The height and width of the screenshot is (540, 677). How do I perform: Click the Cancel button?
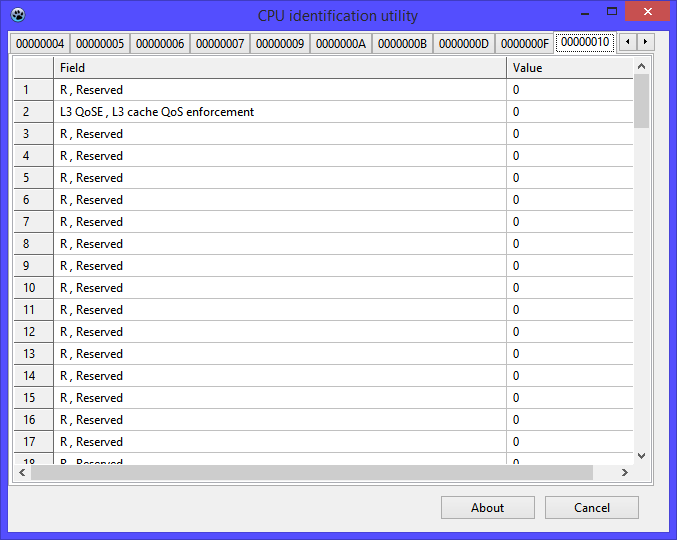pyautogui.click(x=592, y=508)
